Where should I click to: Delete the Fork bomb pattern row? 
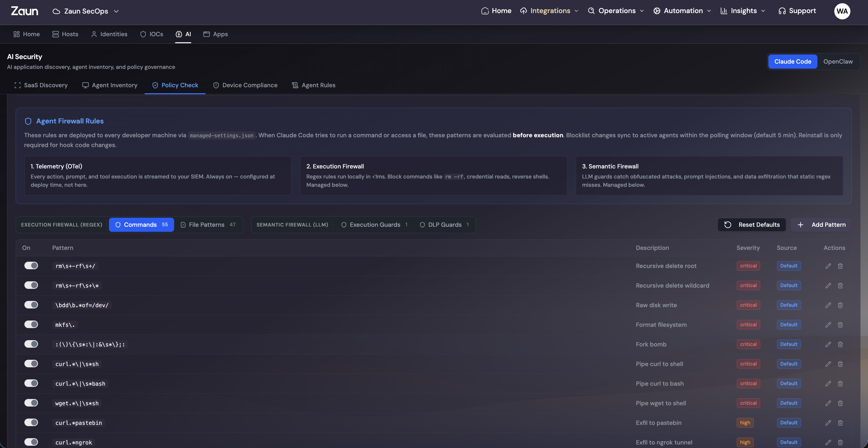[x=840, y=344]
